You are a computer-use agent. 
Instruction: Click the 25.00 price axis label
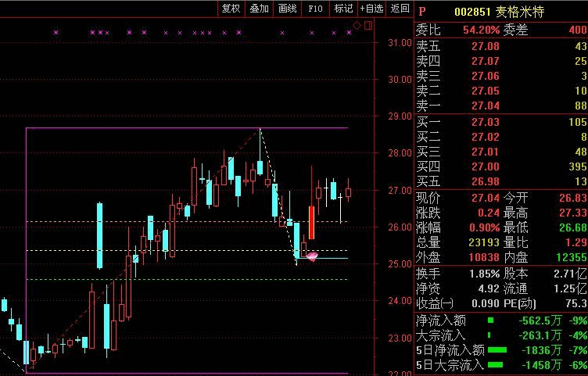tap(400, 264)
